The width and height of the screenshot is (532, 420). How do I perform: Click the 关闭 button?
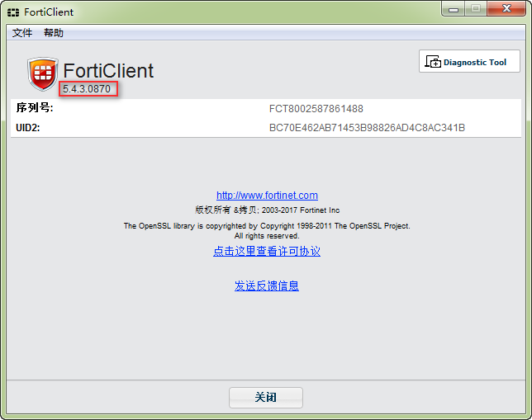[266, 397]
